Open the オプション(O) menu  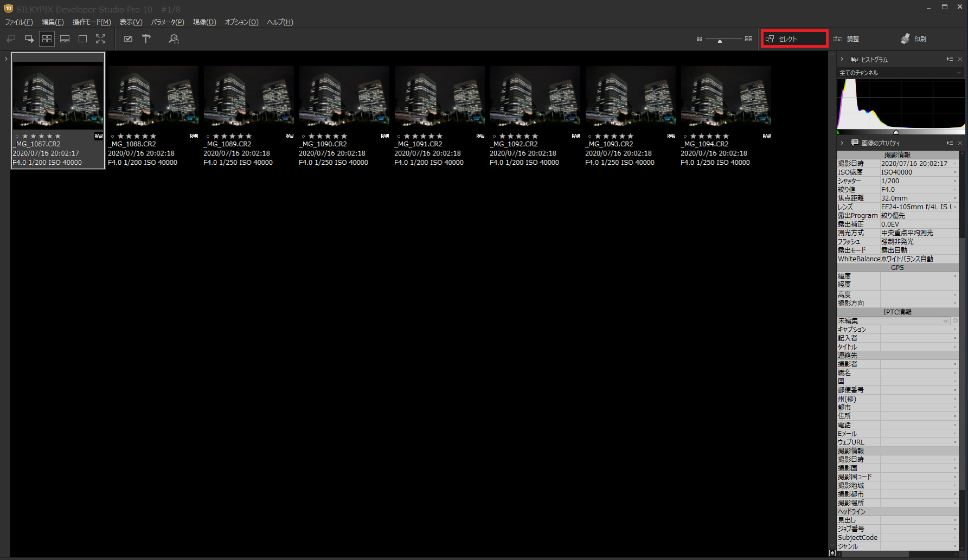(x=241, y=22)
